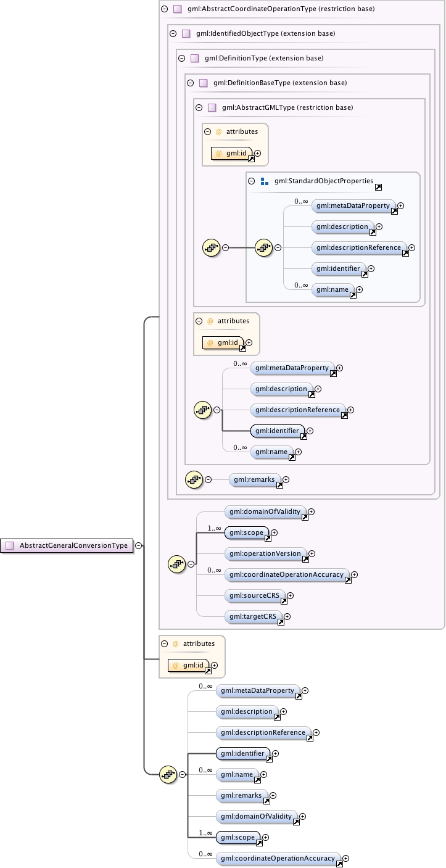
Task: Click the @ attributes icon inside gml:AbstractGMLType
Action: [x=218, y=131]
